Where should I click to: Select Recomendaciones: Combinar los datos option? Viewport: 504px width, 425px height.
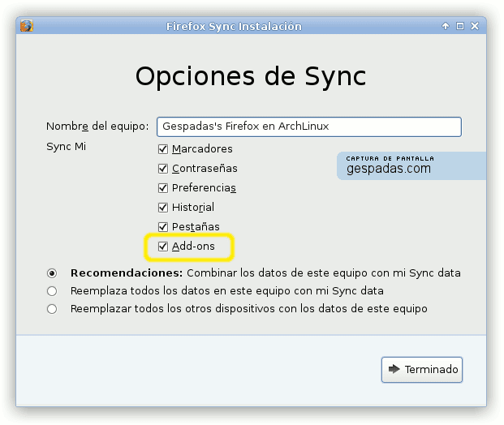point(52,273)
